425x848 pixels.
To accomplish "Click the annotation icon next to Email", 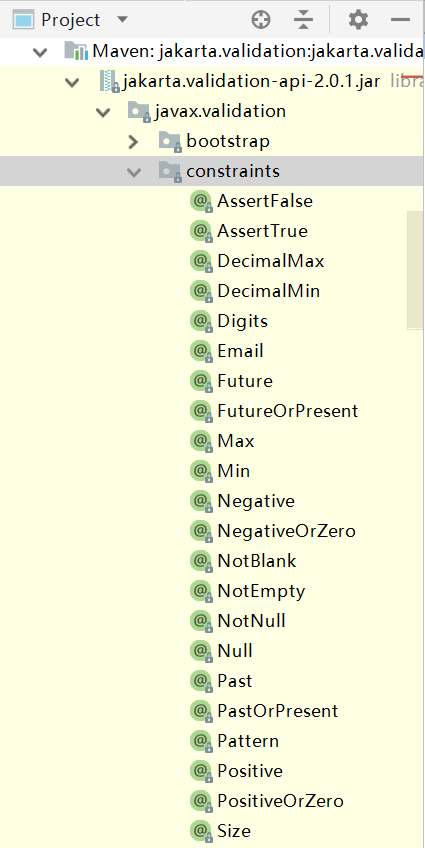I will pos(201,352).
